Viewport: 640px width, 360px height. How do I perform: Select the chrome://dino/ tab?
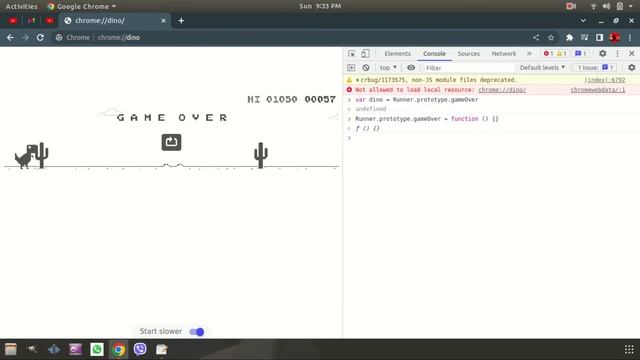pos(114,20)
